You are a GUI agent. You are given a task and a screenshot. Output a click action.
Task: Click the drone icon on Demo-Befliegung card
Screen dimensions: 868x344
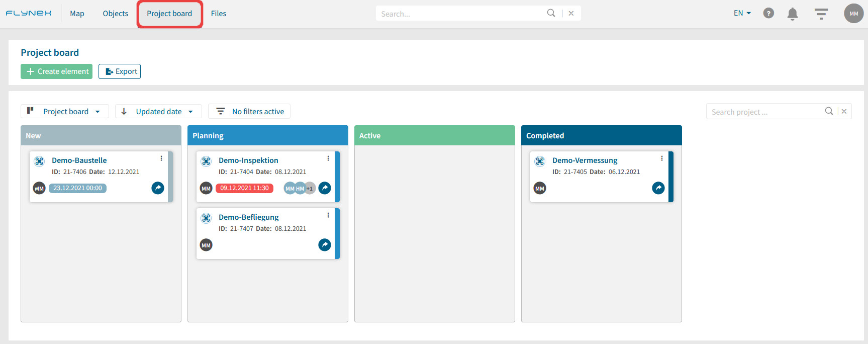pos(206,218)
